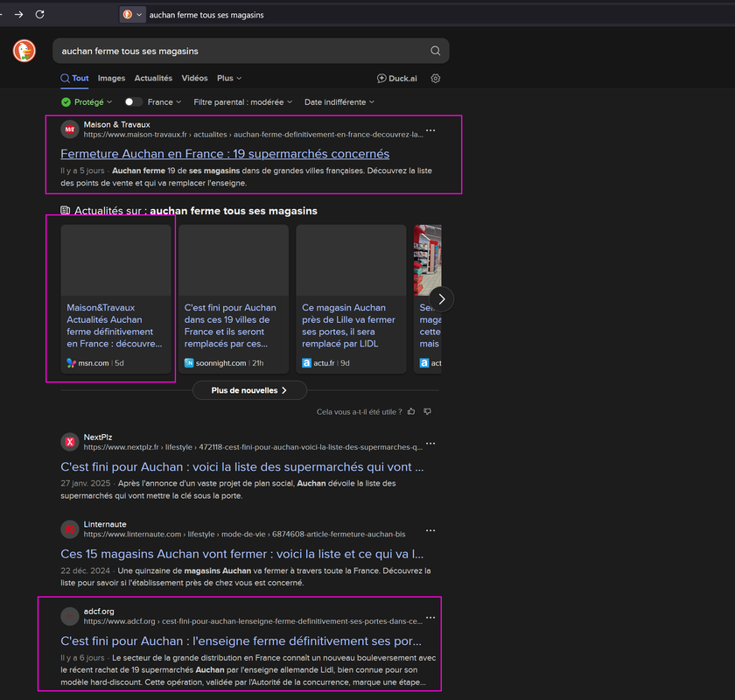The image size is (735, 700).
Task: Open Duck.ai chat
Action: (396, 78)
